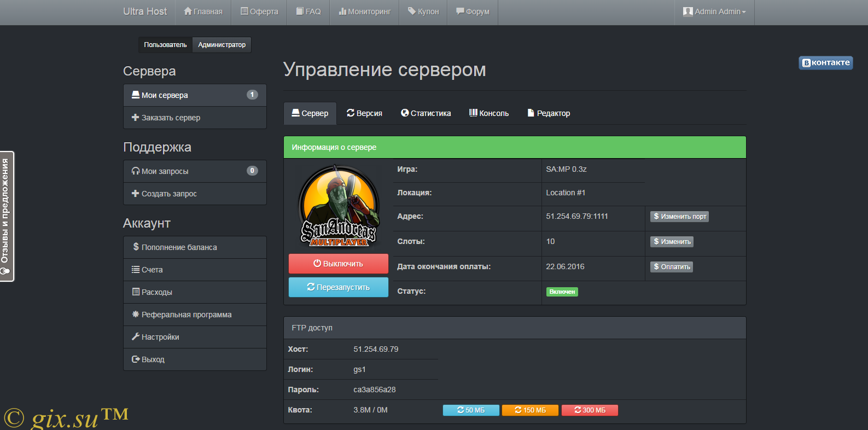Open the Оферта page

259,11
